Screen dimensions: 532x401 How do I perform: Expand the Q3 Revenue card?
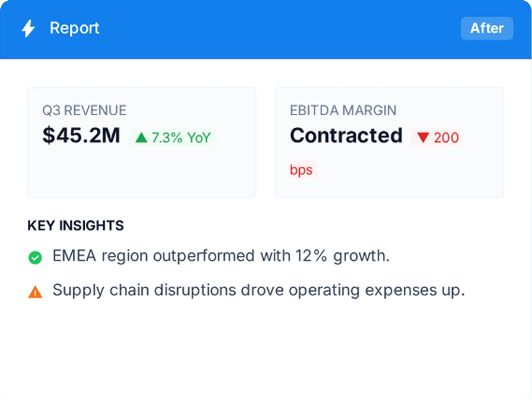[x=142, y=142]
